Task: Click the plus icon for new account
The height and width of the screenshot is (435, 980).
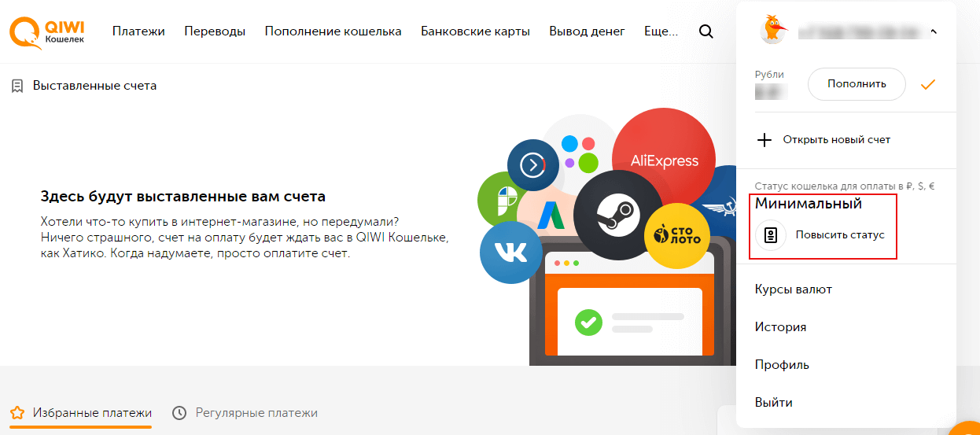Action: [764, 140]
